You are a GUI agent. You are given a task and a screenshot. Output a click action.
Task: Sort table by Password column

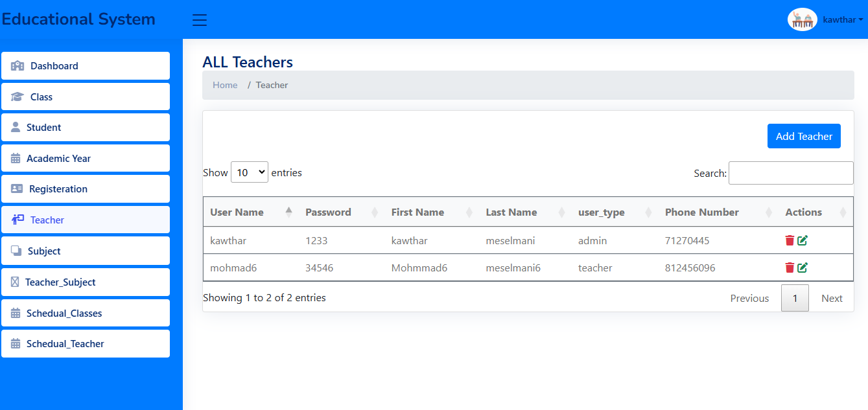[328, 212]
